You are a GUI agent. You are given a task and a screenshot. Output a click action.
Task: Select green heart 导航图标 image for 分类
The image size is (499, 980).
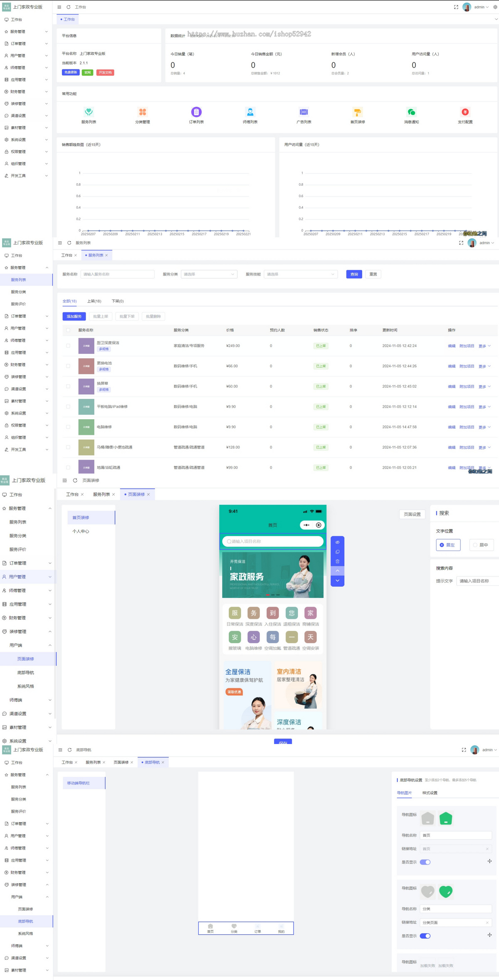pos(446,892)
